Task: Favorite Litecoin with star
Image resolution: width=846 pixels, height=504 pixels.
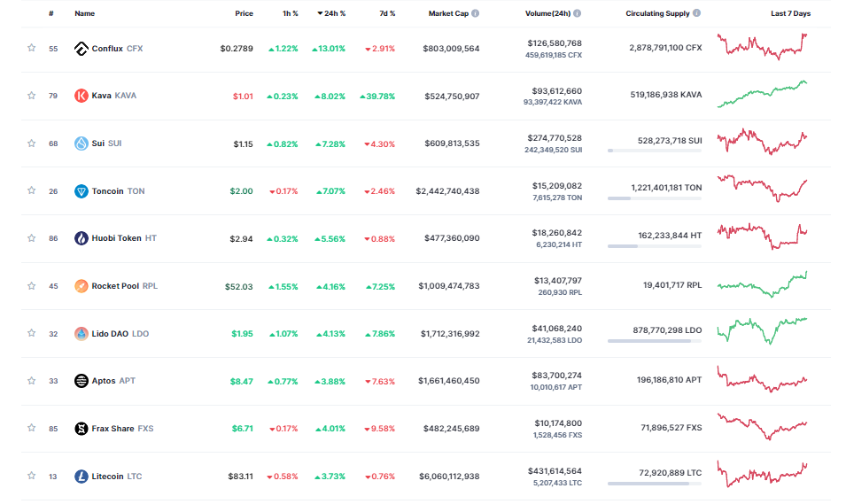Action: coord(31,476)
